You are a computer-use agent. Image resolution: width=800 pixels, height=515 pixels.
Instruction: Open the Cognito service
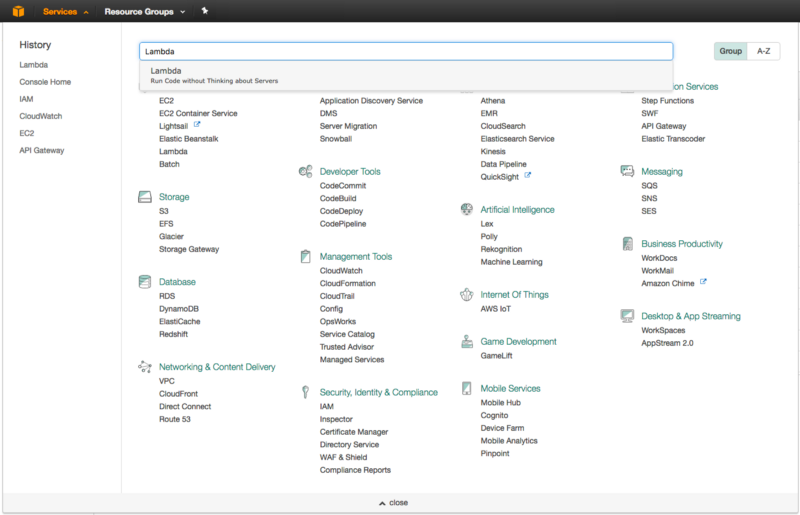coord(494,415)
